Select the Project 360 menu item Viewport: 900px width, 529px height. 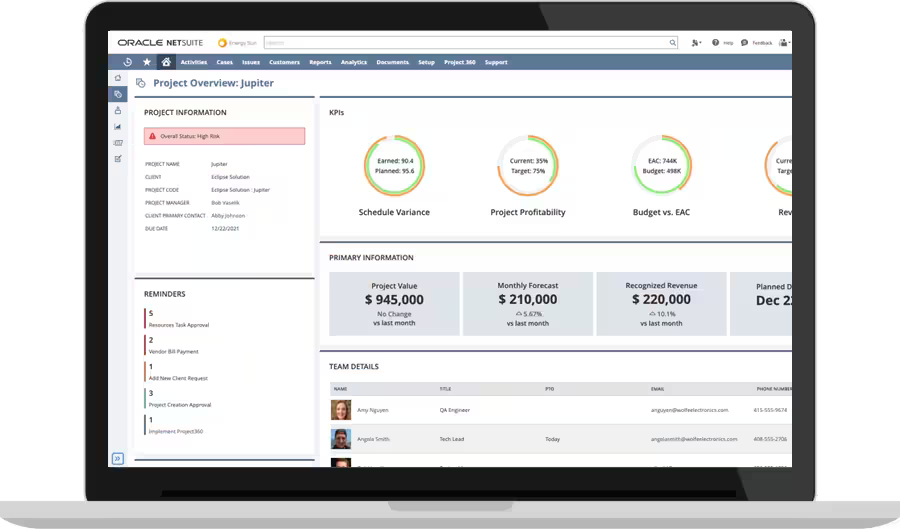pyautogui.click(x=459, y=62)
